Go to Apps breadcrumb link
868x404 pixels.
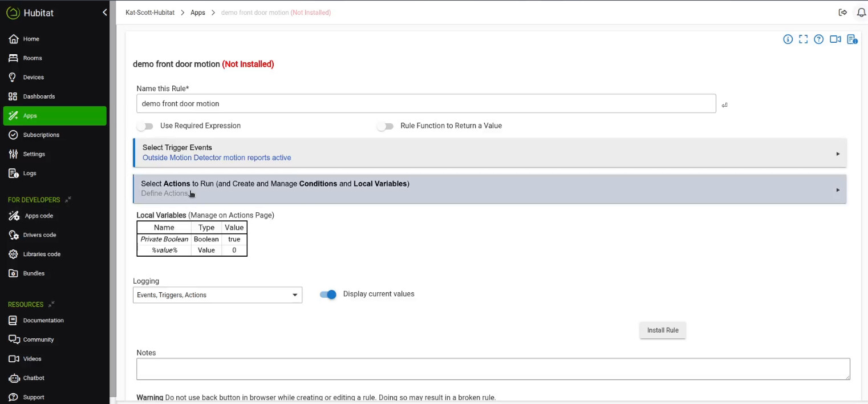point(198,13)
